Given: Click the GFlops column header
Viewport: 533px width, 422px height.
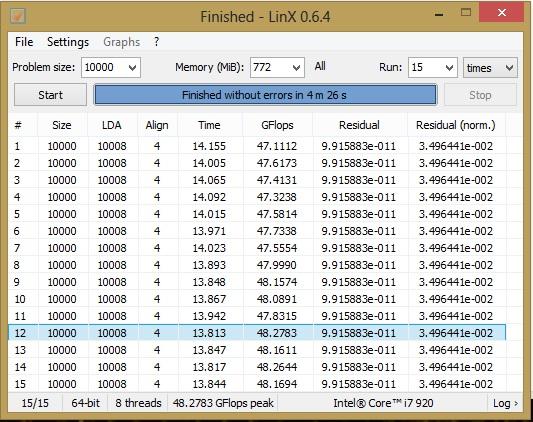Looking at the screenshot, I should coord(277,125).
